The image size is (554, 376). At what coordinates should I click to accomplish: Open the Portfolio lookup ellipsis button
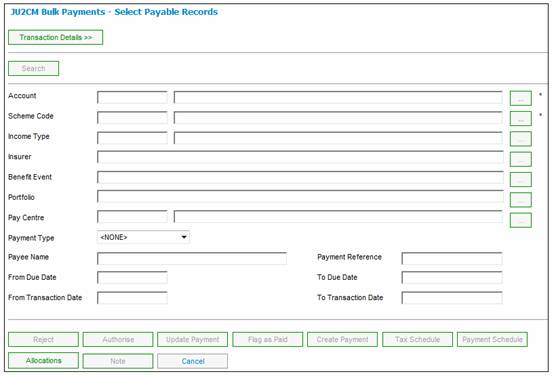tap(520, 200)
